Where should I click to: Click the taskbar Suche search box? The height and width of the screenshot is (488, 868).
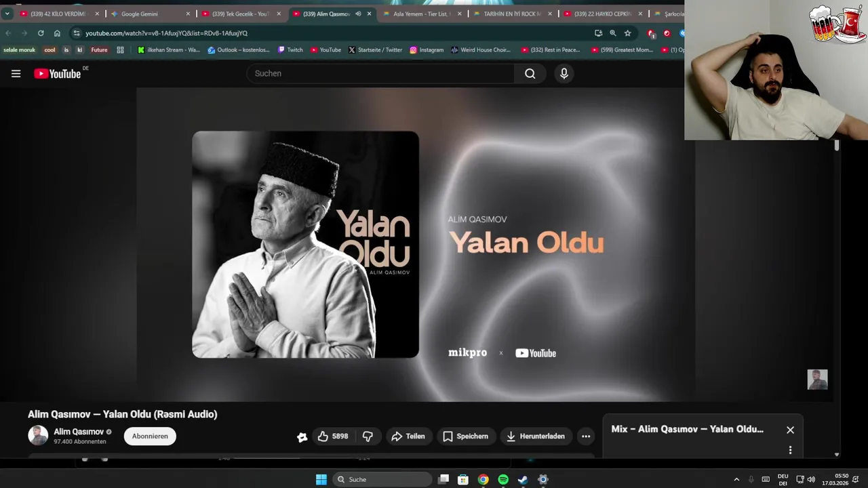383,479
